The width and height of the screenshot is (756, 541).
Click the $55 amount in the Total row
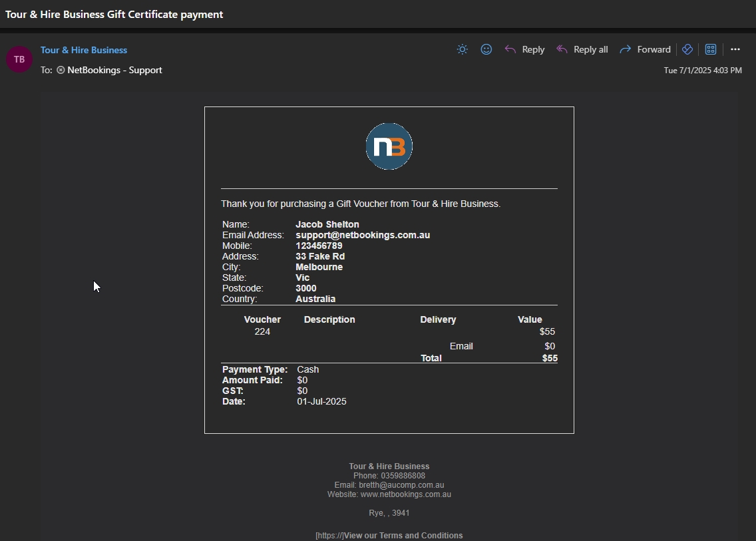pyautogui.click(x=550, y=358)
